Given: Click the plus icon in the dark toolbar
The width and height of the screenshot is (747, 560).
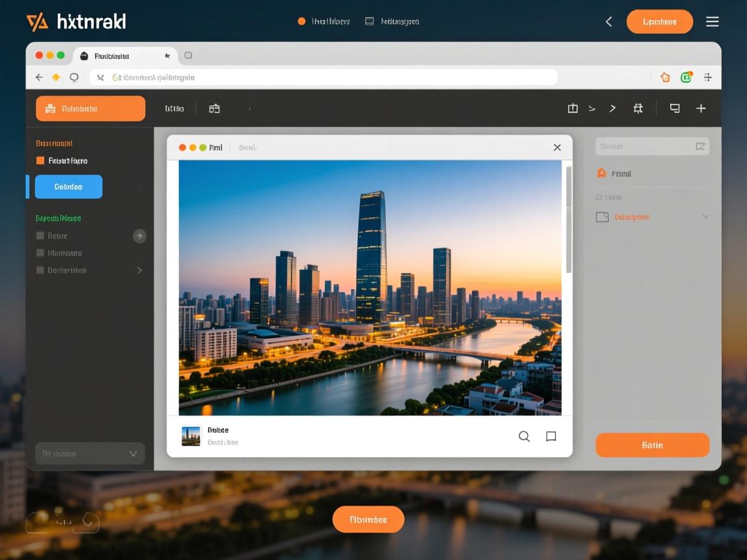Looking at the screenshot, I should tap(701, 108).
